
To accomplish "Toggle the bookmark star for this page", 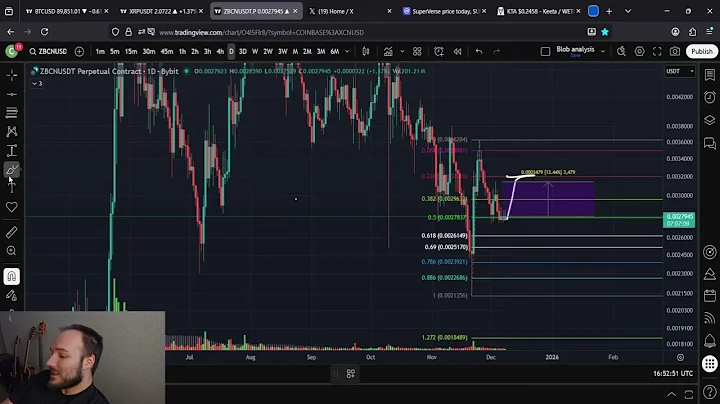I will click(x=605, y=32).
